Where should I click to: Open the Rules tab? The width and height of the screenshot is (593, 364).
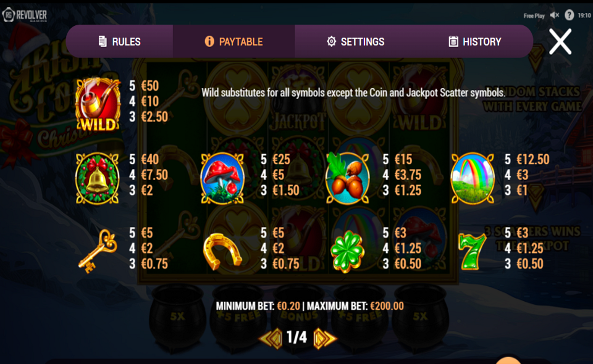pos(119,41)
